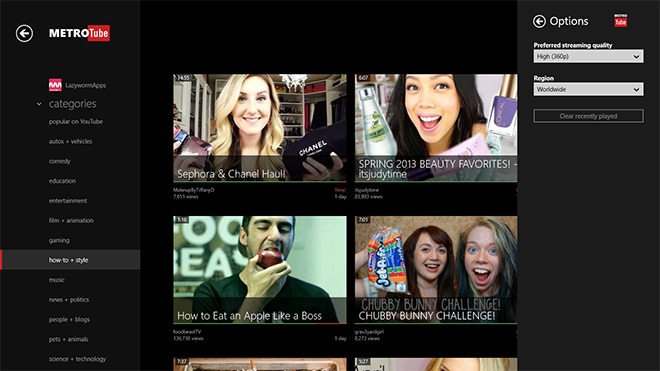Viewport: 660px width, 371px height.
Task: Select the comedy category
Action: pos(60,161)
